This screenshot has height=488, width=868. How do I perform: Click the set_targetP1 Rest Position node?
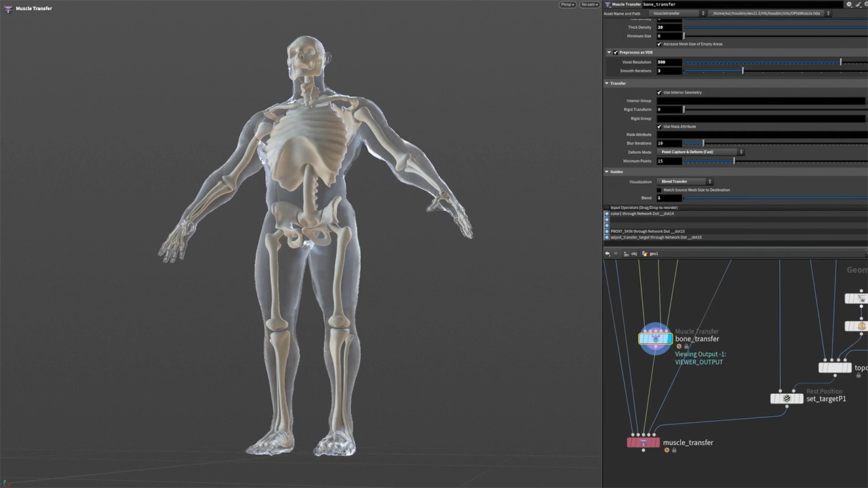tap(787, 399)
